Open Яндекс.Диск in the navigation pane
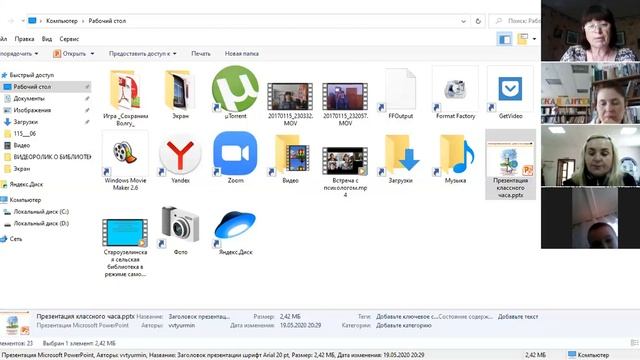640x360 pixels. (x=25, y=184)
